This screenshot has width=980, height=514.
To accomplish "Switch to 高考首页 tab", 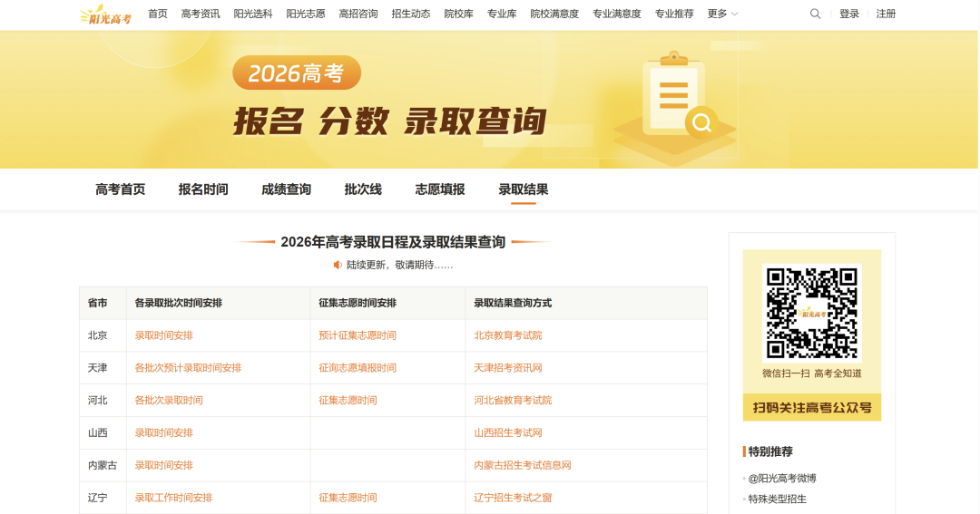I will [x=120, y=189].
